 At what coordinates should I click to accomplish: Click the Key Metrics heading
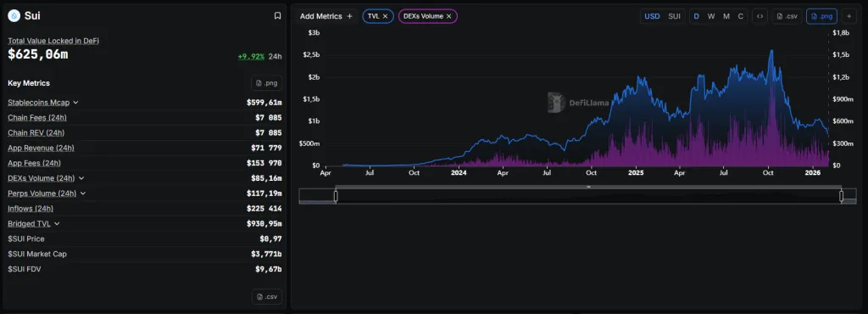click(x=29, y=83)
